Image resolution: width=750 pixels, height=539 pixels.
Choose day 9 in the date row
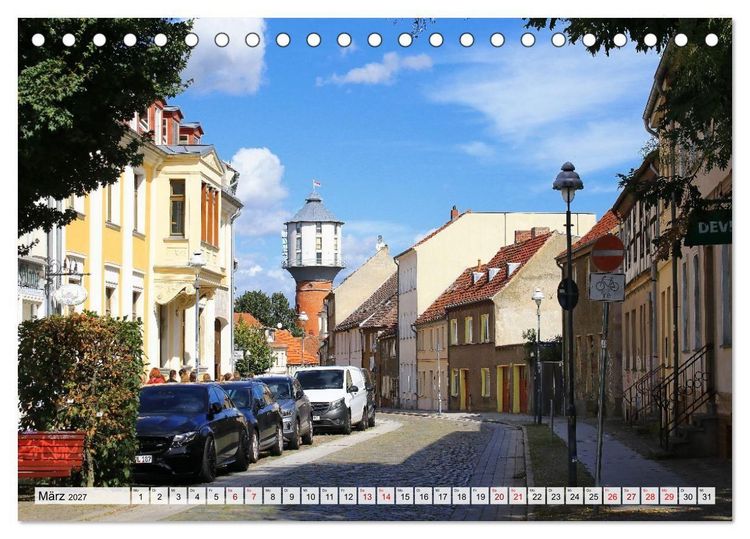pos(291,495)
